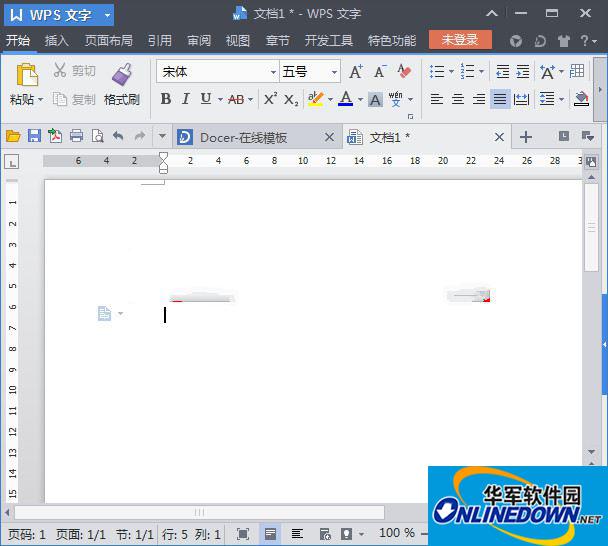Toggle bold formatting
This screenshot has height=546, width=608.
[166, 99]
